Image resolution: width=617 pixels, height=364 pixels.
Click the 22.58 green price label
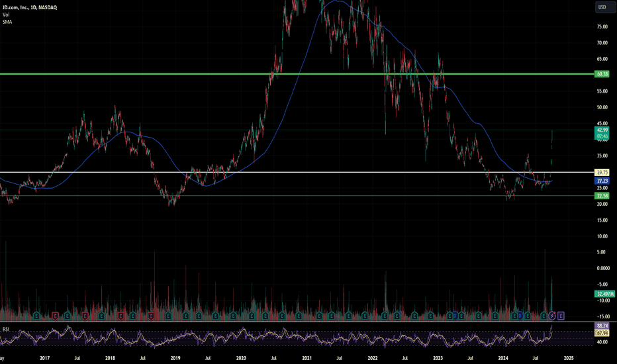(x=602, y=196)
